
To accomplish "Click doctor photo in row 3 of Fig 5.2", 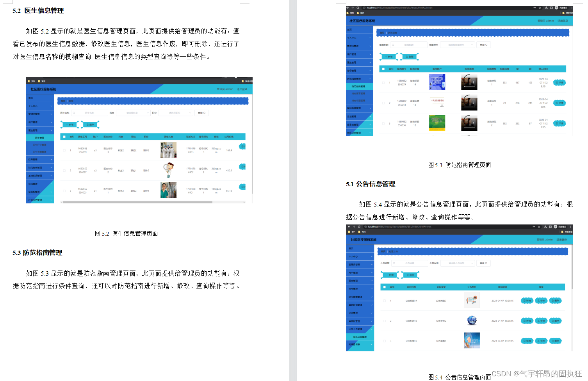I will click(168, 190).
